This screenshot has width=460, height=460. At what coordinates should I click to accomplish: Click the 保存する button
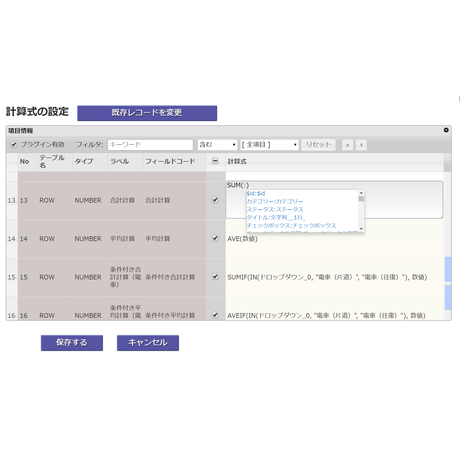pyautogui.click(x=72, y=343)
